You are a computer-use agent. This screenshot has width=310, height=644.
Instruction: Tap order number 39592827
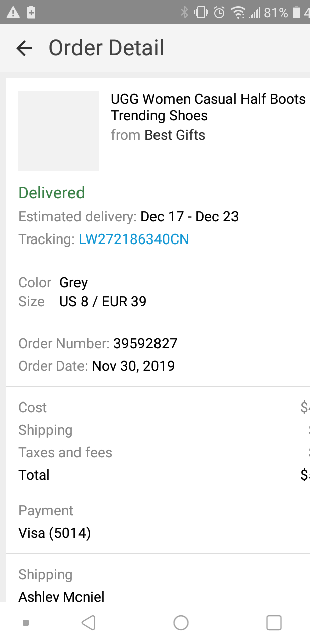[x=145, y=344]
